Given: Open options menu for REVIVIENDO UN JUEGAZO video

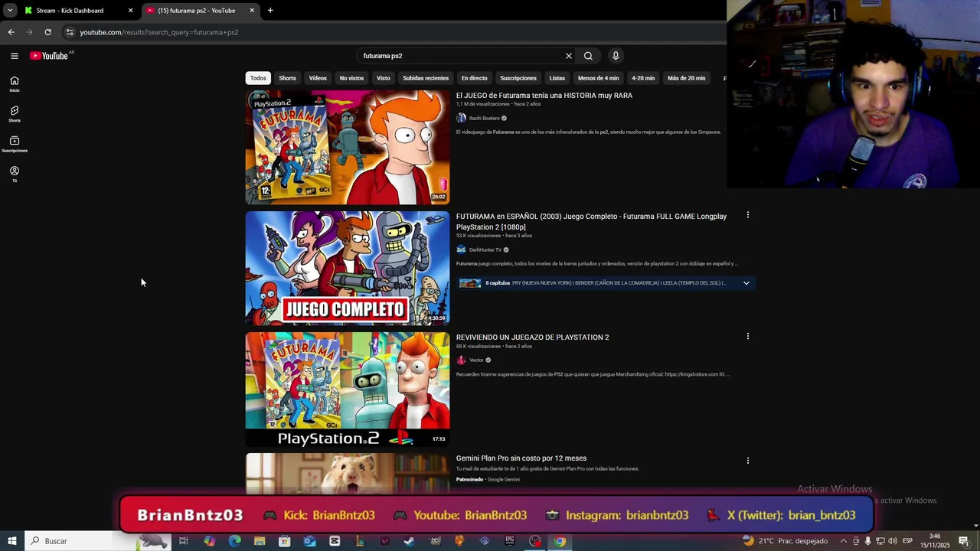Looking at the screenshot, I should click(748, 336).
